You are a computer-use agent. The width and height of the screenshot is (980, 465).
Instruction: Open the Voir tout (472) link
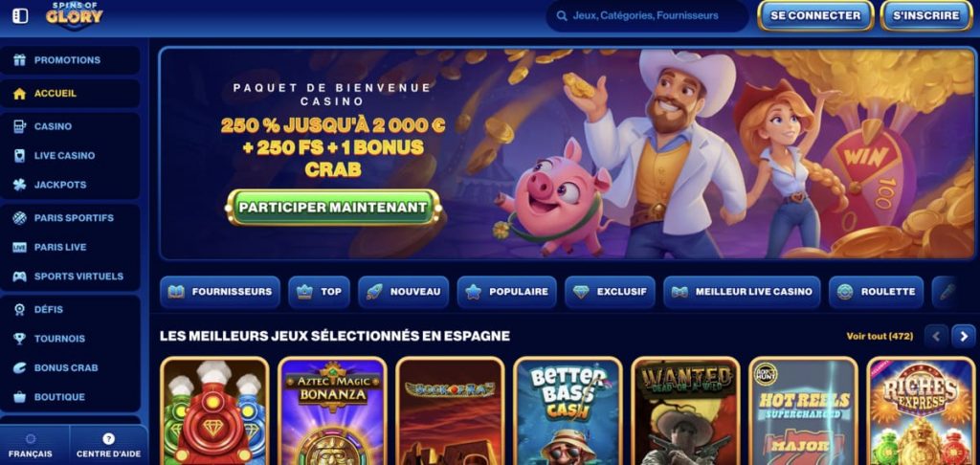(880, 336)
